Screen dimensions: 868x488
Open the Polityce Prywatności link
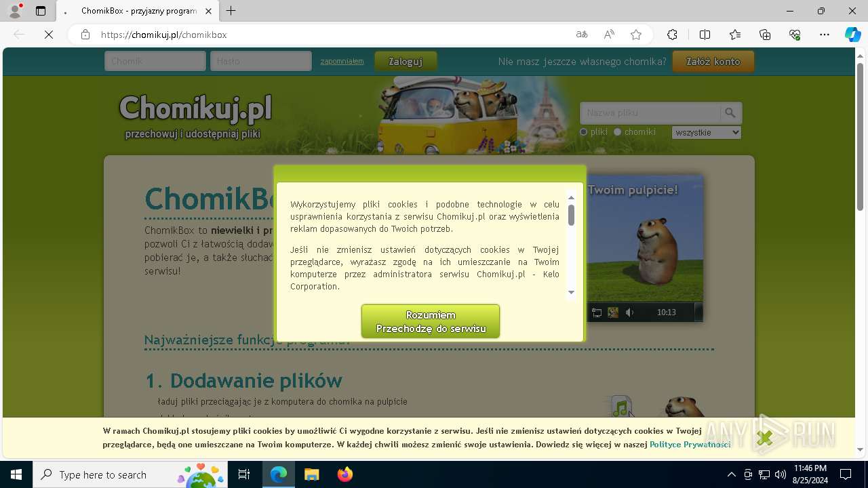(x=690, y=445)
